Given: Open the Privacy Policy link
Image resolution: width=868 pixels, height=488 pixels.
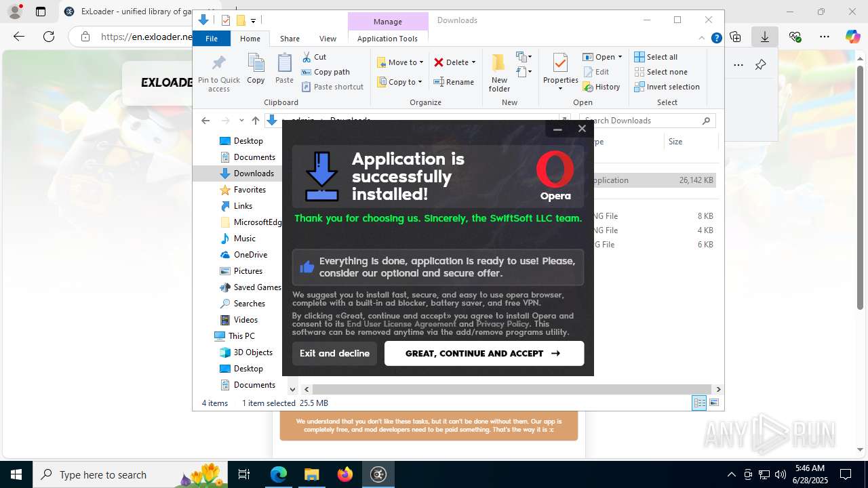Looking at the screenshot, I should tap(502, 324).
